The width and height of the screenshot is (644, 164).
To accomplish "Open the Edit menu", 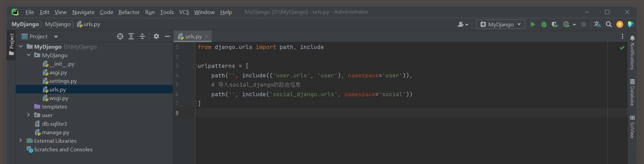I will [x=44, y=12].
